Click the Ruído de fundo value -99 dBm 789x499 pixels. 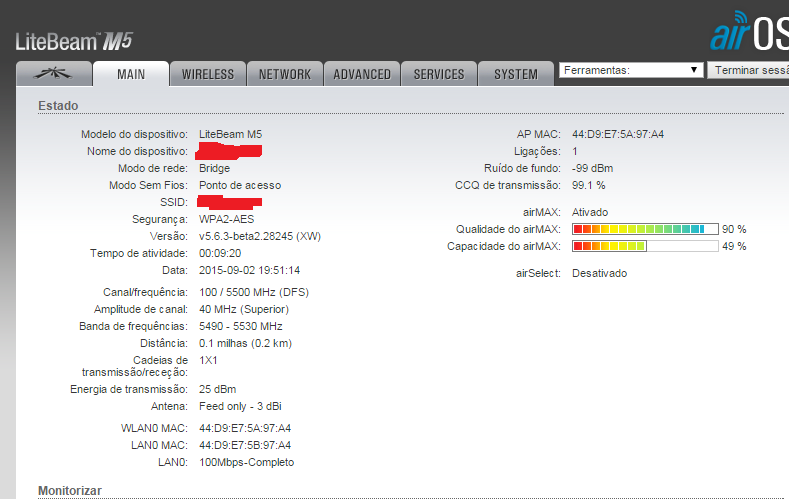(592, 168)
